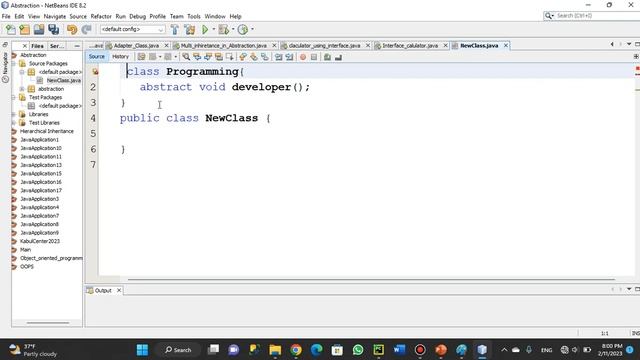The height and width of the screenshot is (360, 640).
Task: Open WhatsApp from the taskbar
Action: pos(358,350)
